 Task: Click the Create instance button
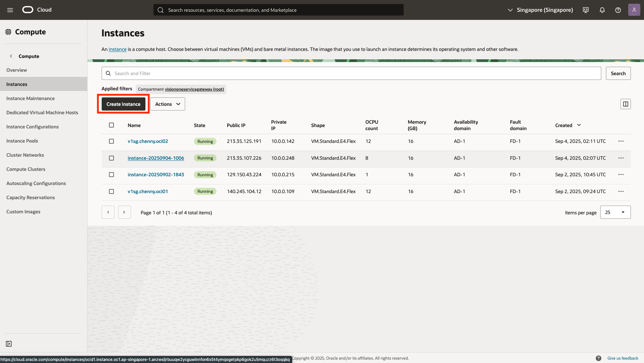coord(123,104)
